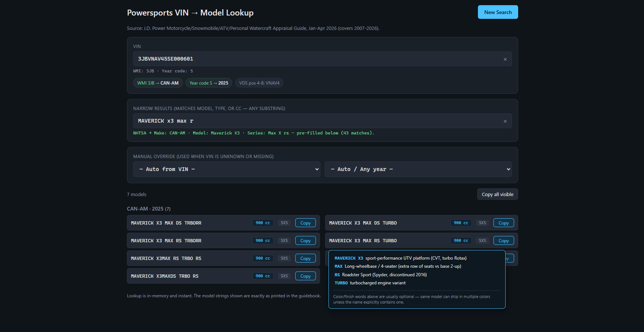Open the Auto from VIN make dropdown
This screenshot has height=332, width=644.
(x=227, y=169)
